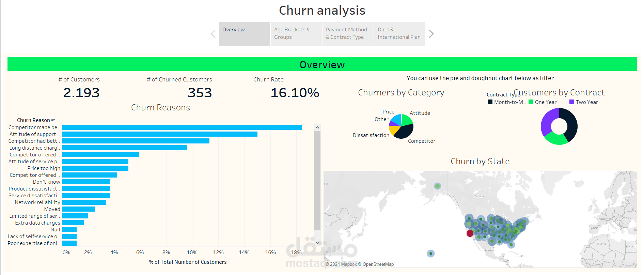Click the 'Limited range of ser..' row label
Screen dimensions: 644x275
coord(35,216)
